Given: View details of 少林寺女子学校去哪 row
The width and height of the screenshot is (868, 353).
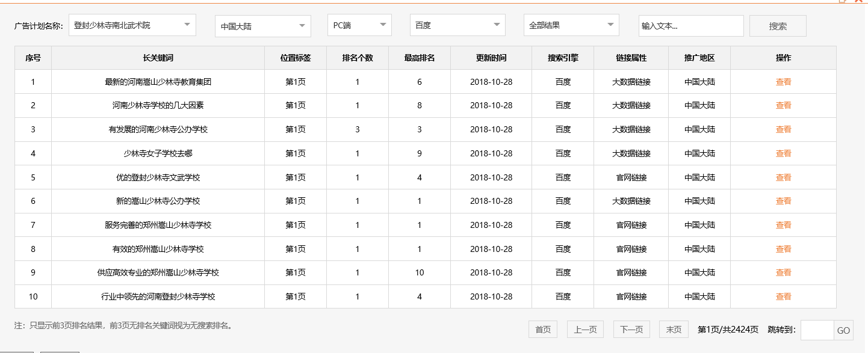Looking at the screenshot, I should (x=783, y=153).
